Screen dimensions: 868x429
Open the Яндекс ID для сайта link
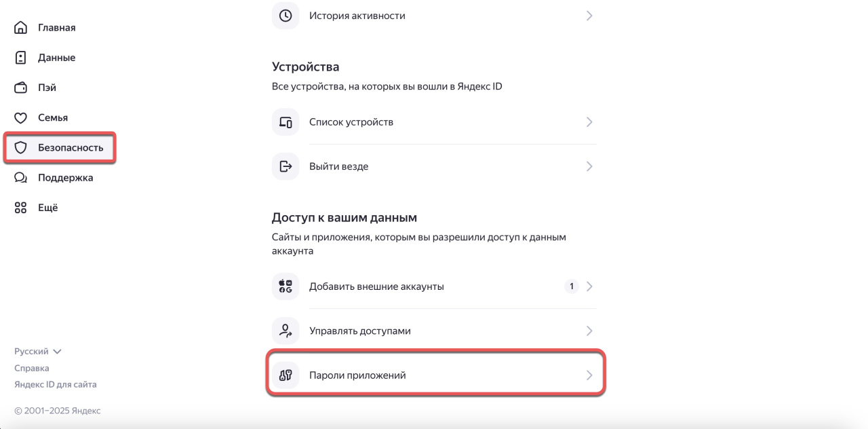(x=56, y=384)
